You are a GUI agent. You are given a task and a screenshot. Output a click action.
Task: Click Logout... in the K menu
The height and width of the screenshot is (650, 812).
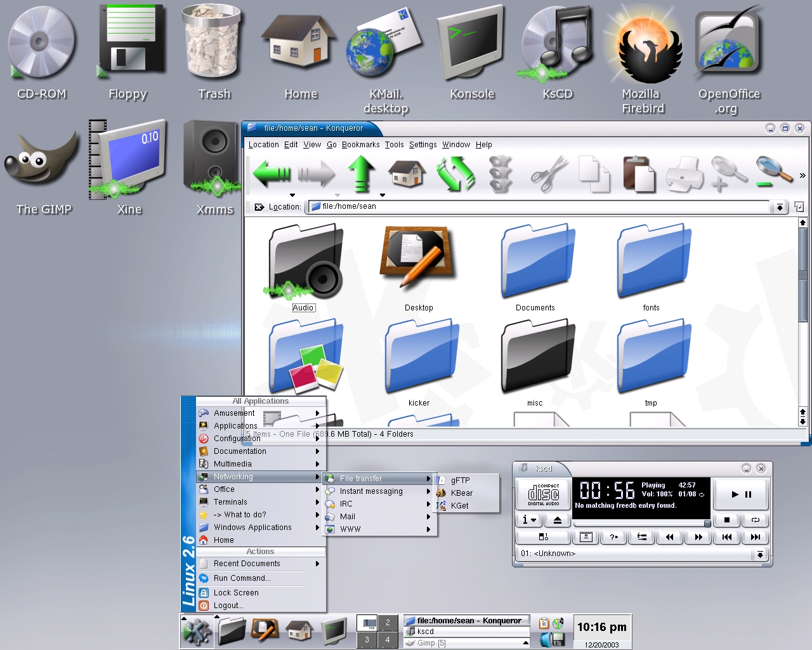pyautogui.click(x=261, y=606)
